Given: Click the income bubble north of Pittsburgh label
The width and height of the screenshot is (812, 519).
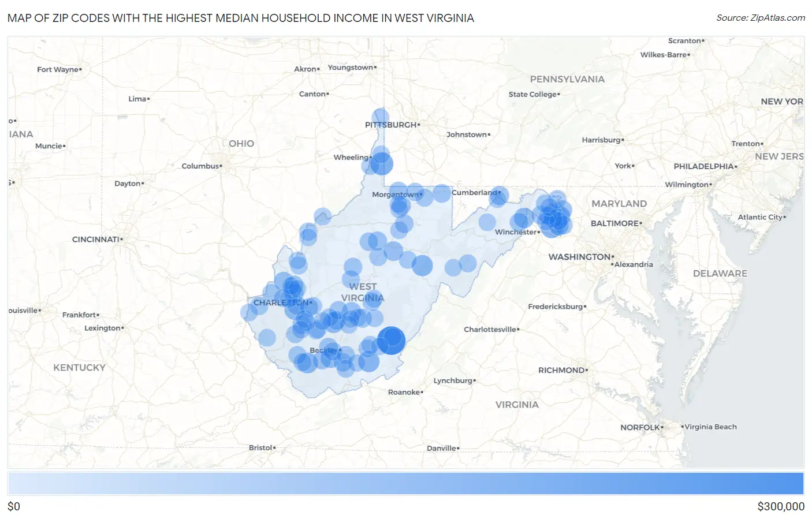Looking at the screenshot, I should coord(380,116).
